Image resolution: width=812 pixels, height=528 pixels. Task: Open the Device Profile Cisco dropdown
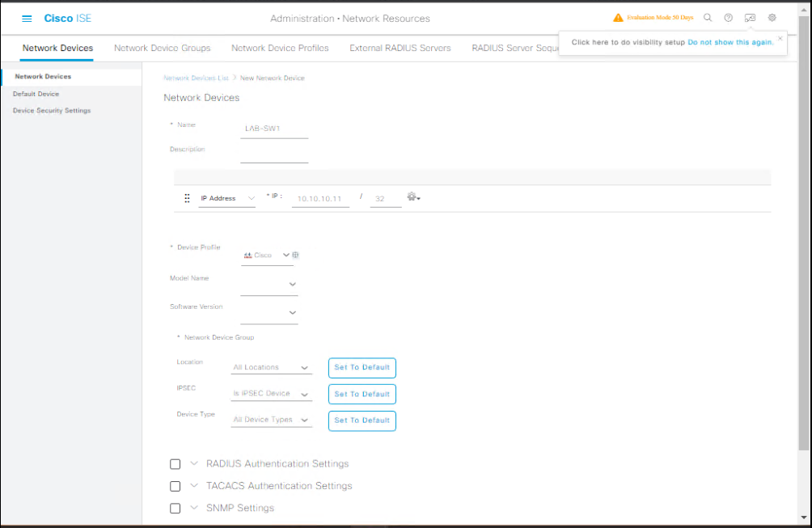[x=266, y=256]
